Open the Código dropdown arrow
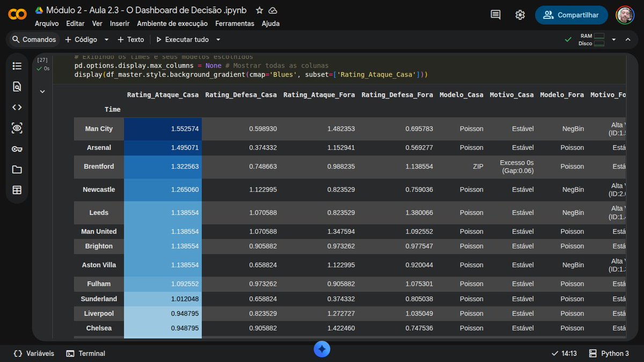Screen dimensions: 644x362 pyautogui.click(x=106, y=40)
